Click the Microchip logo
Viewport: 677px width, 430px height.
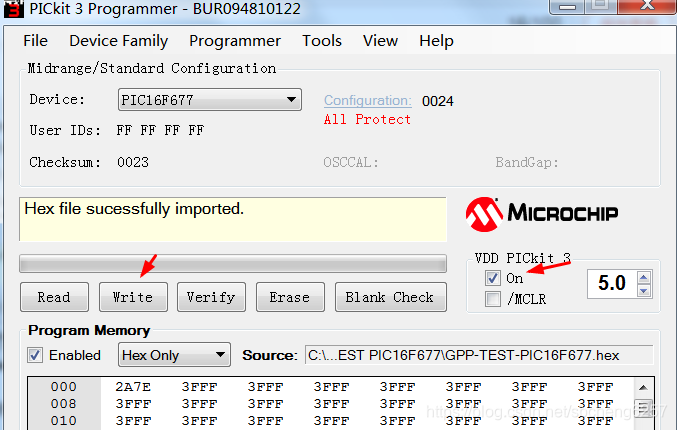click(542, 214)
